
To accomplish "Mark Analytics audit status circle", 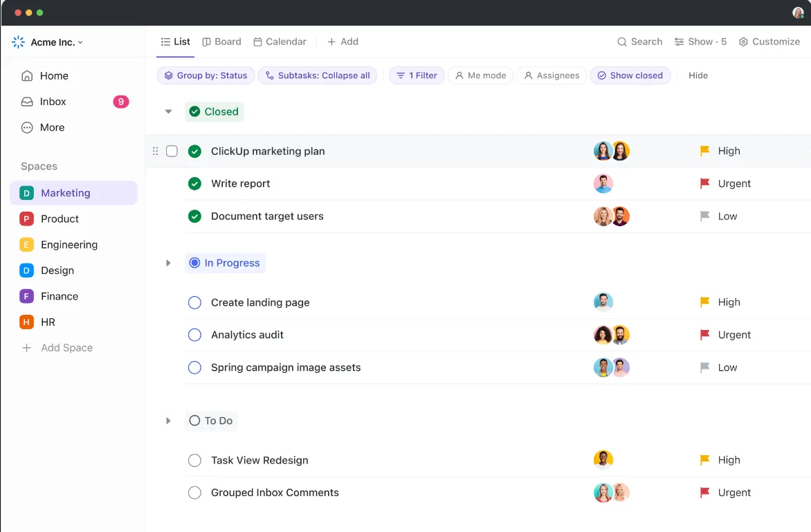I will [x=194, y=335].
